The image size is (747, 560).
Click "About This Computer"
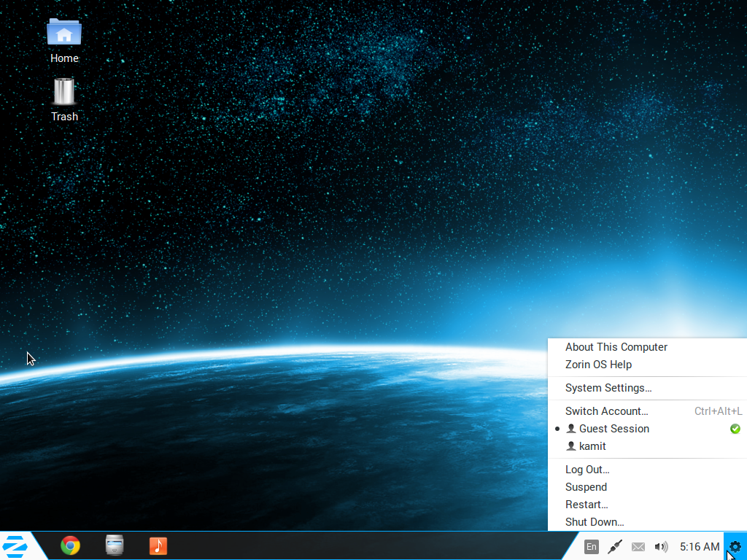[x=616, y=346]
